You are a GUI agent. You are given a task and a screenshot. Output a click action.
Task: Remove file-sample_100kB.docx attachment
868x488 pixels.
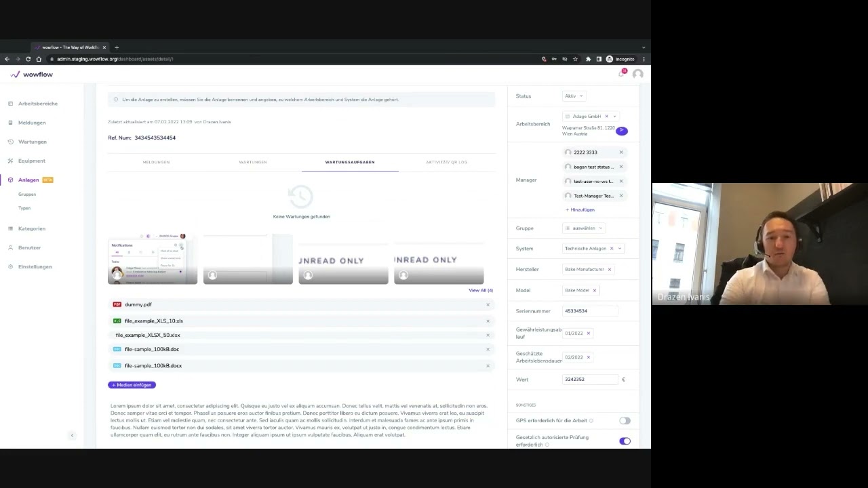pos(488,365)
